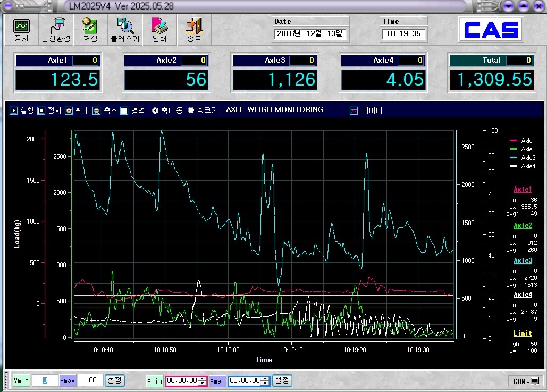Click the 18:19:00 time axis label
The image size is (547, 392).
click(228, 350)
